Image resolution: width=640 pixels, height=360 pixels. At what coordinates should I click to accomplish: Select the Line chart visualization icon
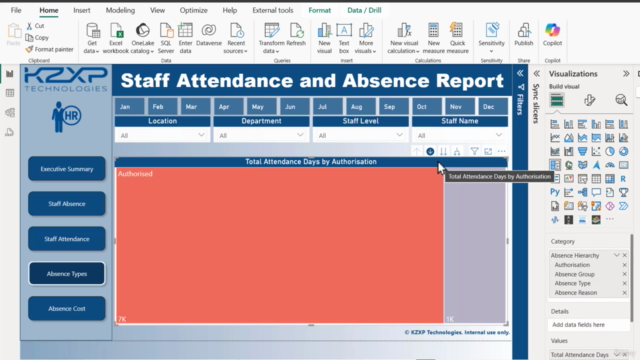pyautogui.click(x=555, y=138)
